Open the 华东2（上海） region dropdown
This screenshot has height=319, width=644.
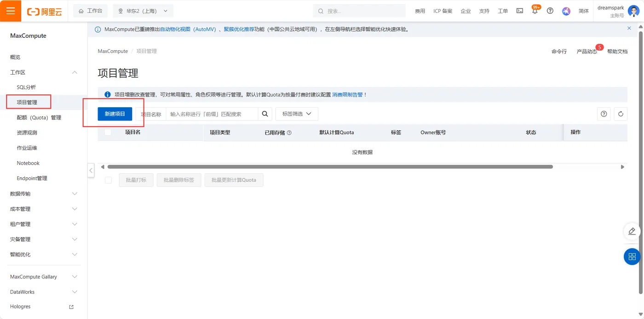pyautogui.click(x=143, y=11)
